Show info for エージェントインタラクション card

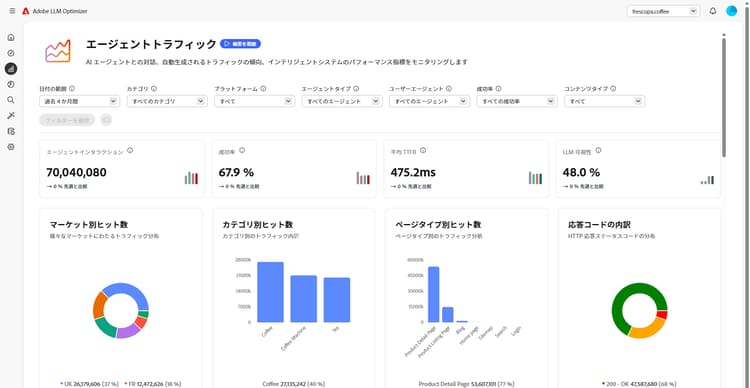(130, 150)
